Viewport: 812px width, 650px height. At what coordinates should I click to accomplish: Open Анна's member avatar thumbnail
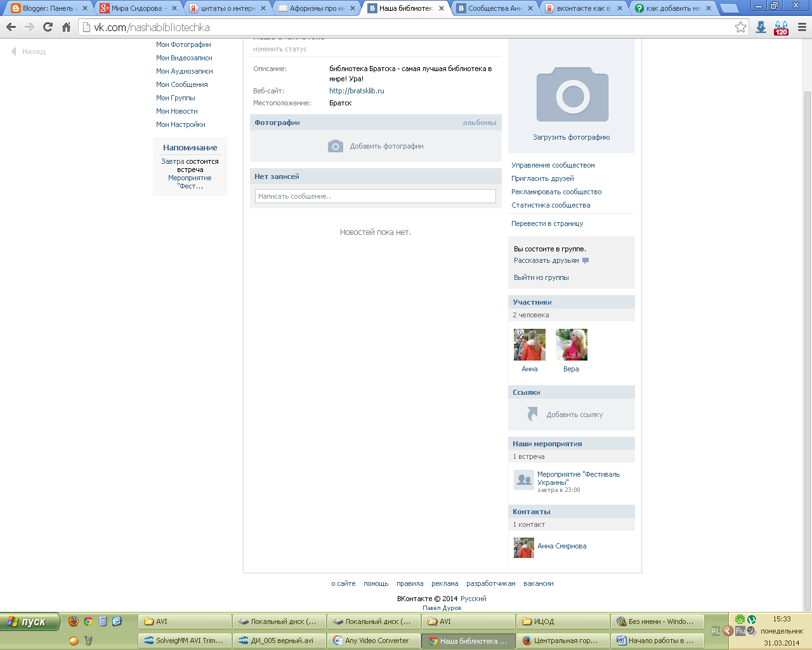(530, 345)
